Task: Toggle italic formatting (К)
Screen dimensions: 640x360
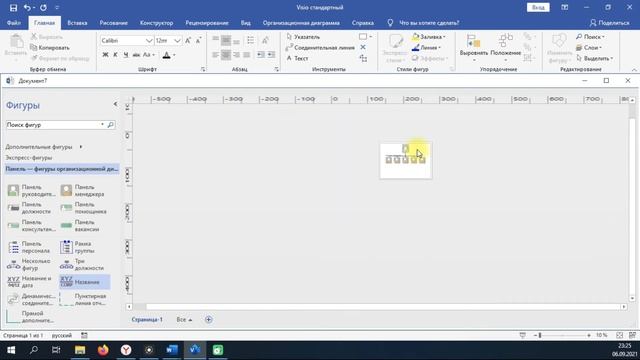Action: coord(116,55)
